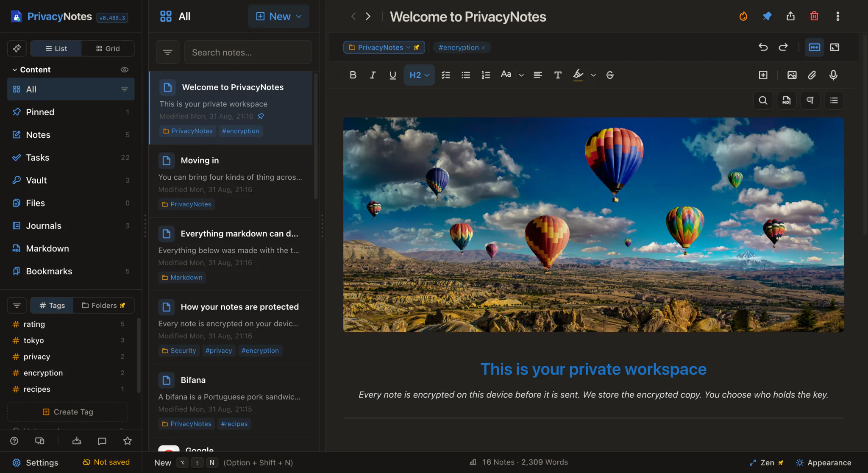Open sort options on All row
This screenshot has width=868, height=473.
pos(125,89)
